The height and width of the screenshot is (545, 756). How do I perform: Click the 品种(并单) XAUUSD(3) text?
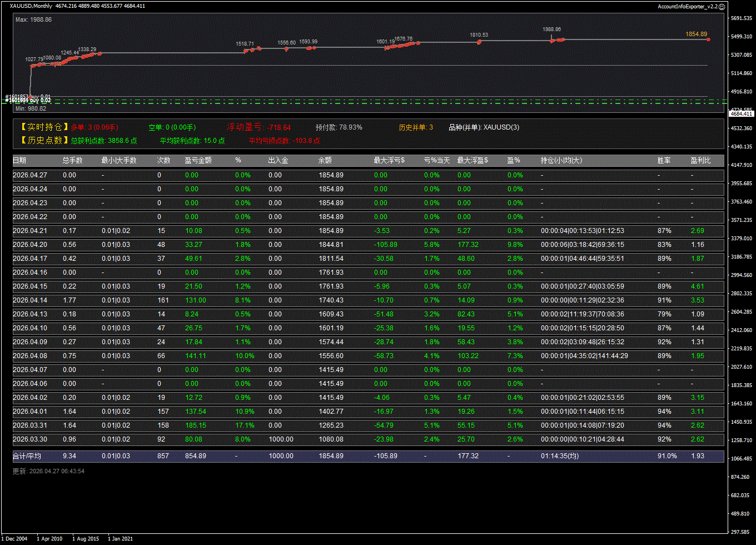coord(484,127)
